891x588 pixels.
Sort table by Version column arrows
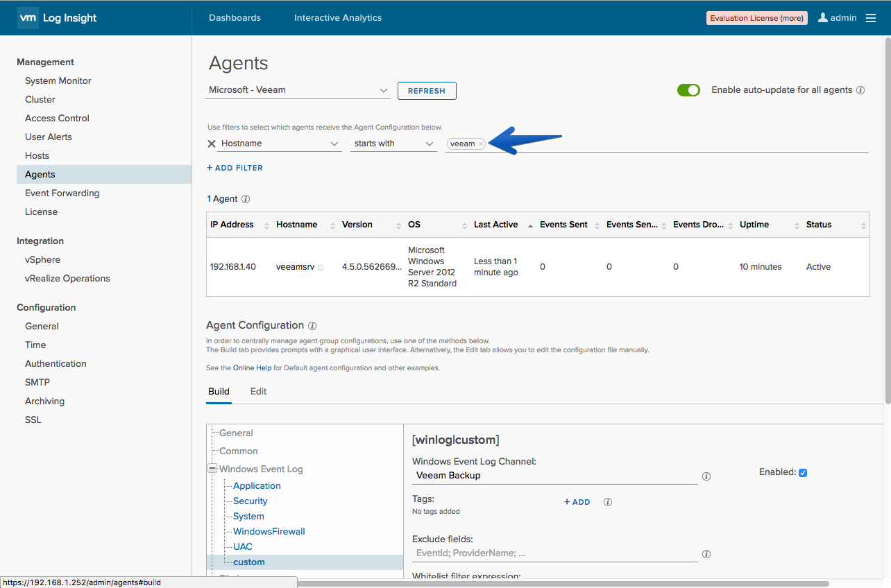point(398,225)
